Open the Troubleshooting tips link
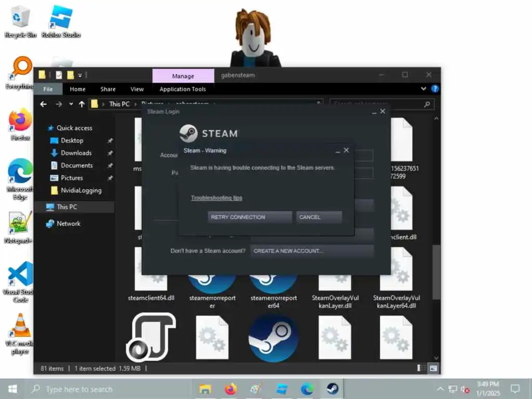The width and height of the screenshot is (532, 399). [x=217, y=198]
